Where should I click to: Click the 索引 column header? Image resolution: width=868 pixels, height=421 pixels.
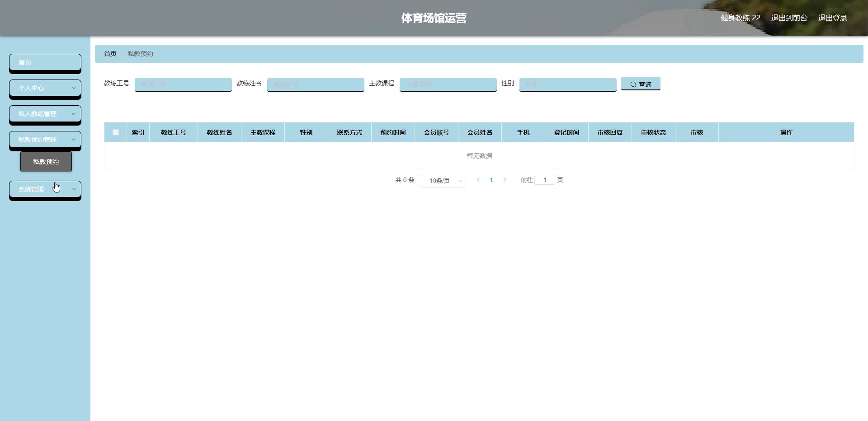(138, 132)
